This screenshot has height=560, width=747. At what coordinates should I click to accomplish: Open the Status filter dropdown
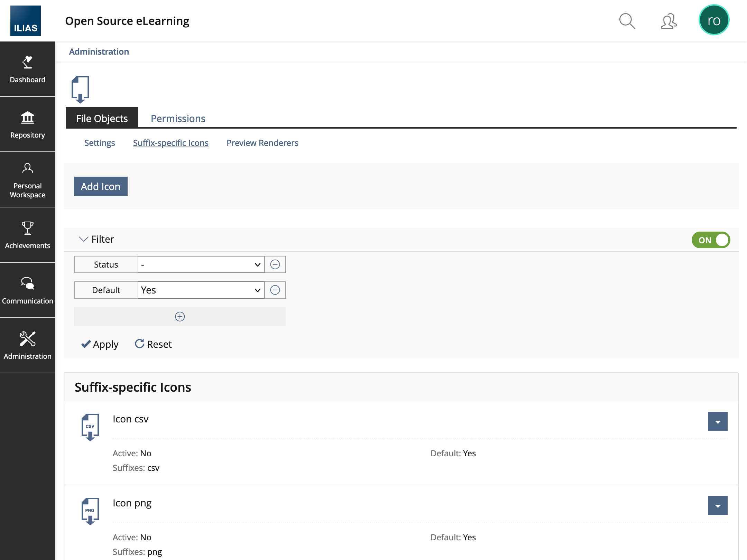coord(201,264)
